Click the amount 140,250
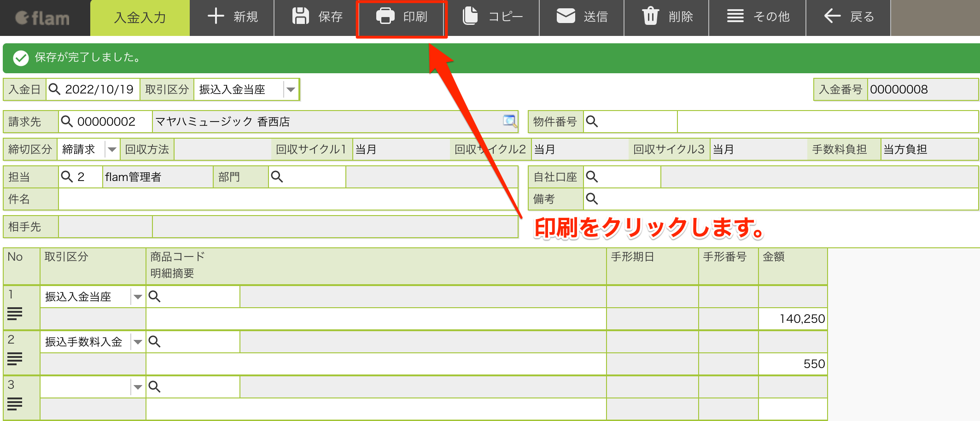Image resolution: width=980 pixels, height=421 pixels. point(802,319)
